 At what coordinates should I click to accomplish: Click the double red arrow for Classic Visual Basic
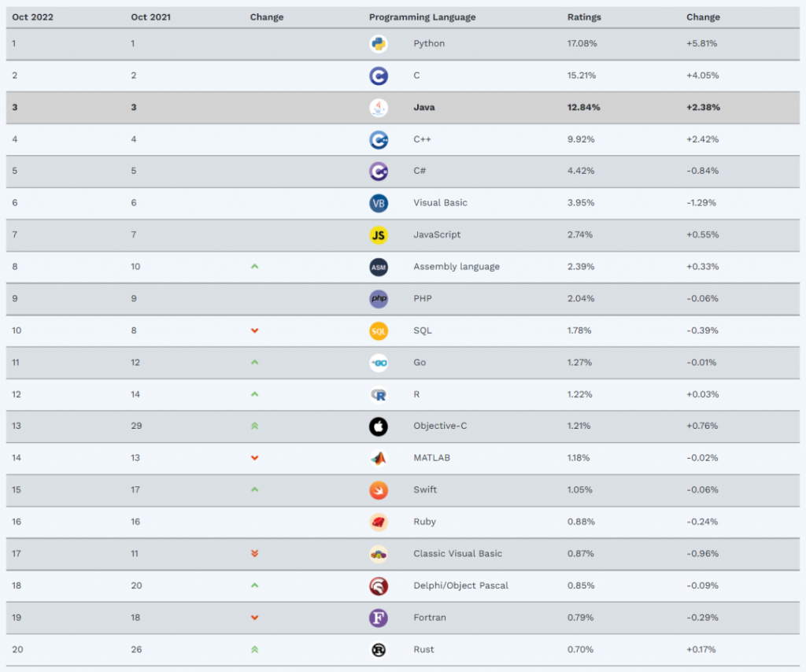[x=254, y=554]
